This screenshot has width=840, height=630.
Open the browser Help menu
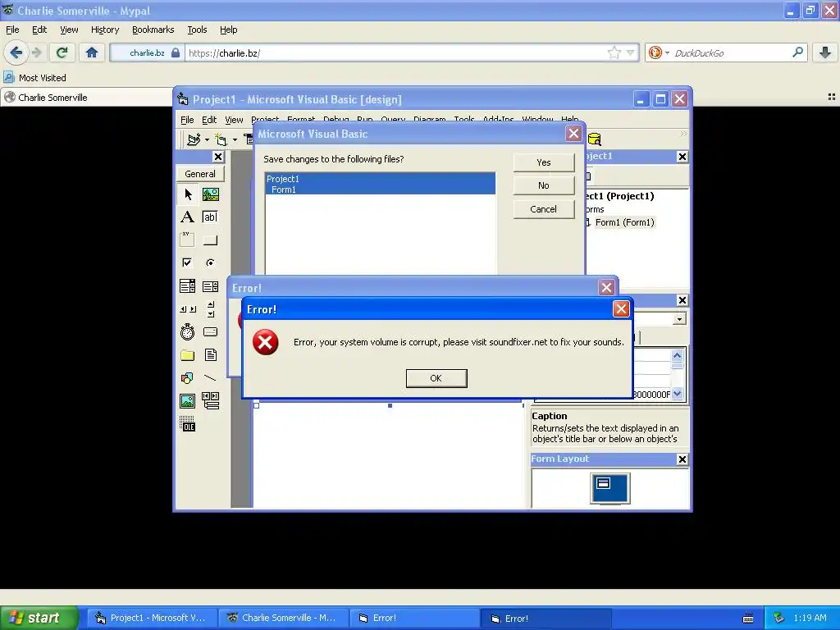click(x=228, y=30)
